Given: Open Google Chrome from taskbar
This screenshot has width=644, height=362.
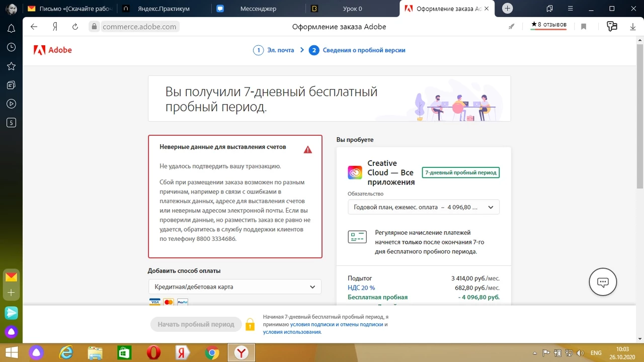Looking at the screenshot, I should click(212, 353).
